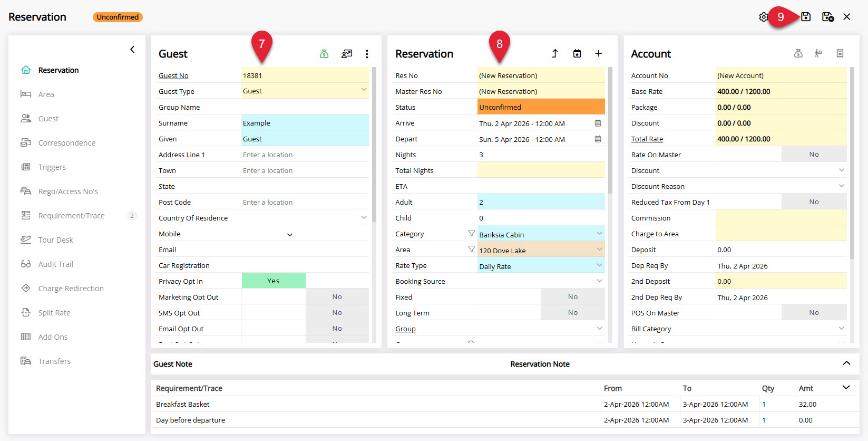Click the Save reservation icon
This screenshot has height=441, width=868.
(806, 17)
